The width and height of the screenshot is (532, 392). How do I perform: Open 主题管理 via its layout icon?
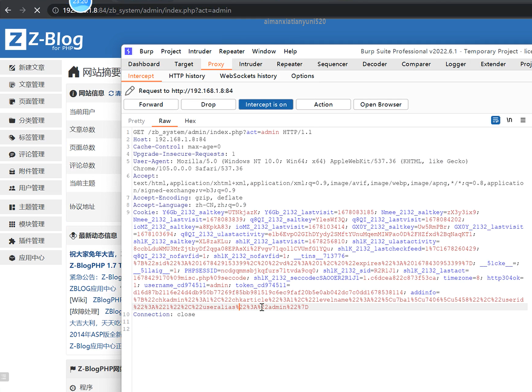(x=12, y=207)
